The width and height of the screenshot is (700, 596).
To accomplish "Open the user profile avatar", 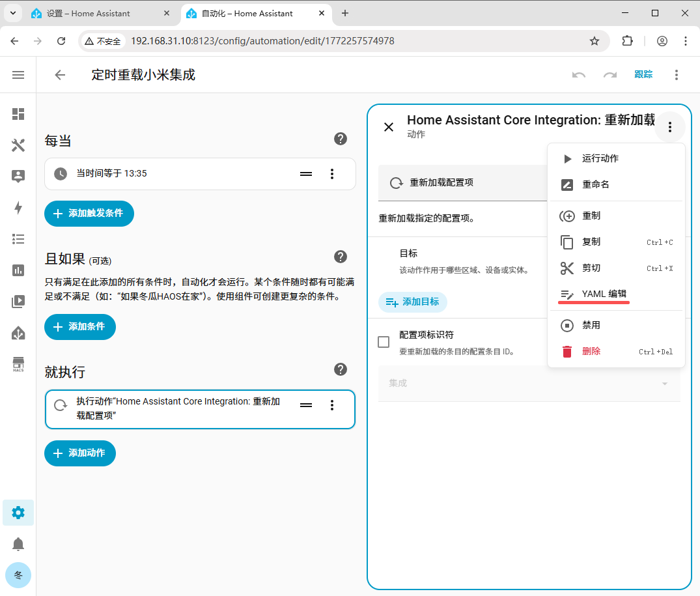I will [18, 575].
